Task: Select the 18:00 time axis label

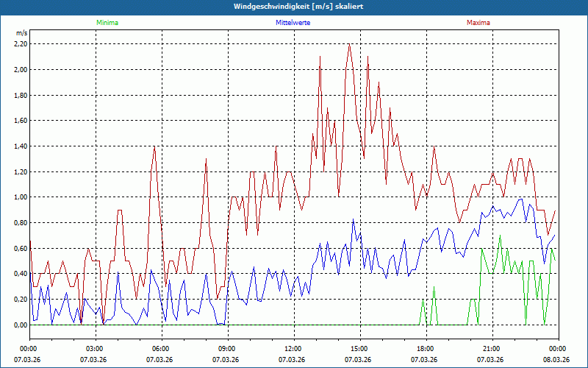Action: pos(425,349)
